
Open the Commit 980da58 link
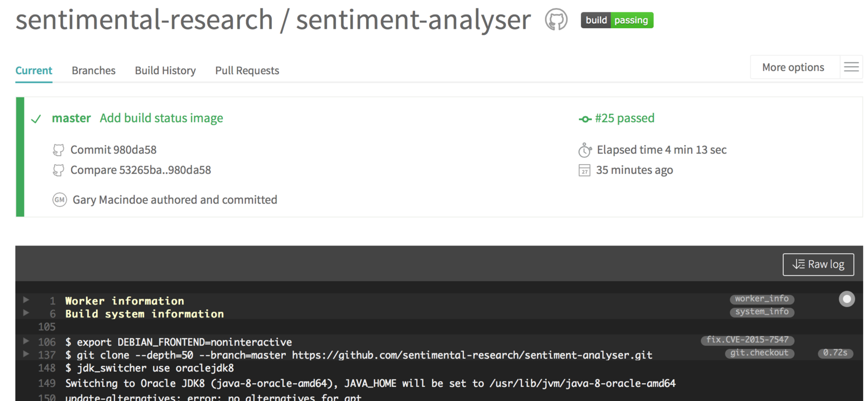tap(113, 150)
